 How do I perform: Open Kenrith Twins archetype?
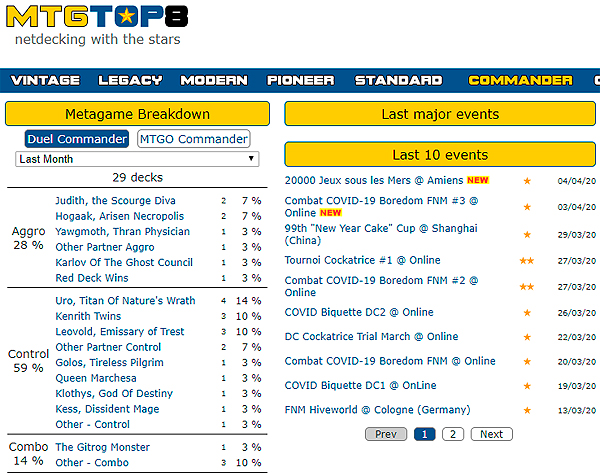click(x=88, y=316)
